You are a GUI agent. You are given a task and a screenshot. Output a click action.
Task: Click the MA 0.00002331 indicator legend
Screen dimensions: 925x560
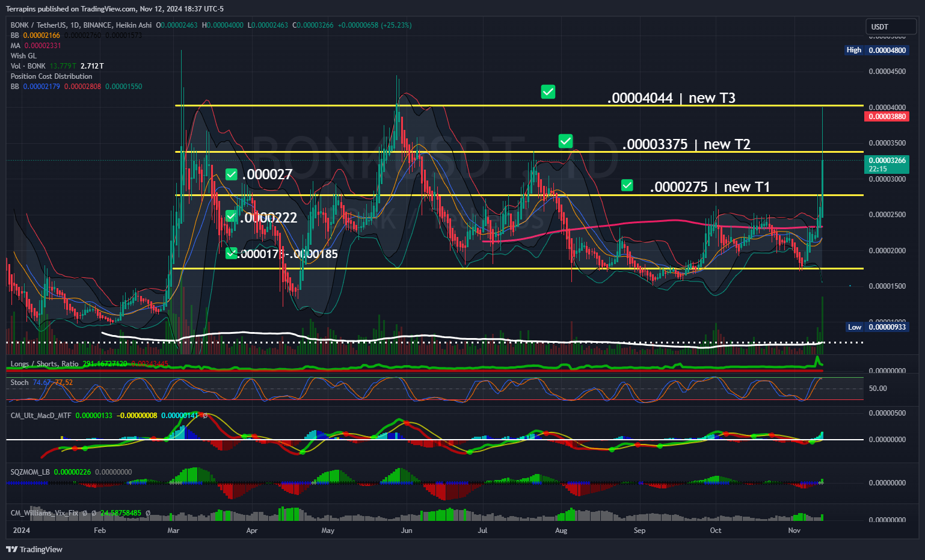[35, 46]
